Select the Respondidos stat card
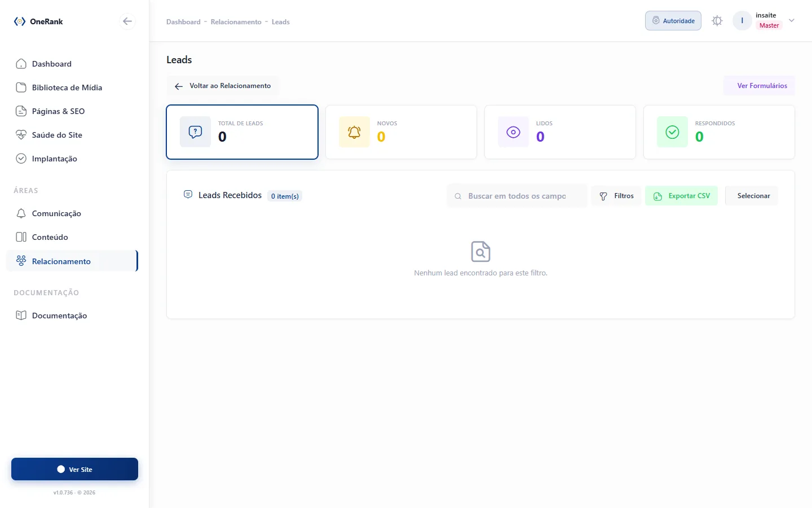 (720, 132)
